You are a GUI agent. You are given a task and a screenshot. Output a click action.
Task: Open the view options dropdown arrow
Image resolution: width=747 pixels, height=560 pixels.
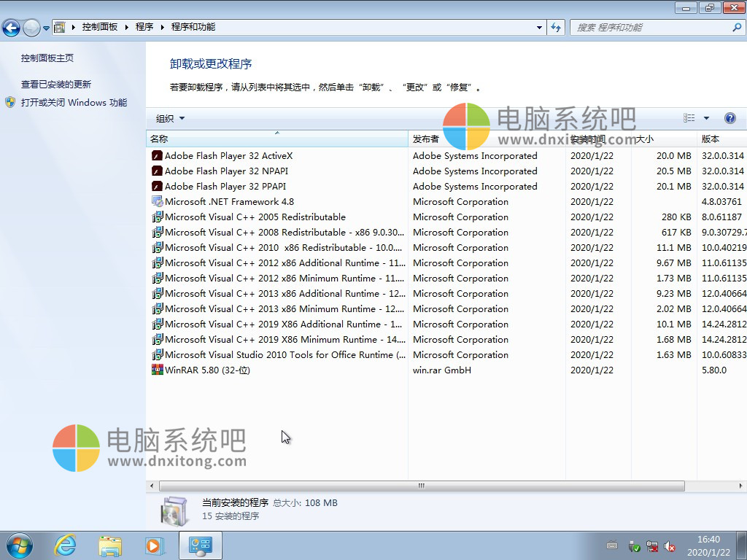point(706,118)
